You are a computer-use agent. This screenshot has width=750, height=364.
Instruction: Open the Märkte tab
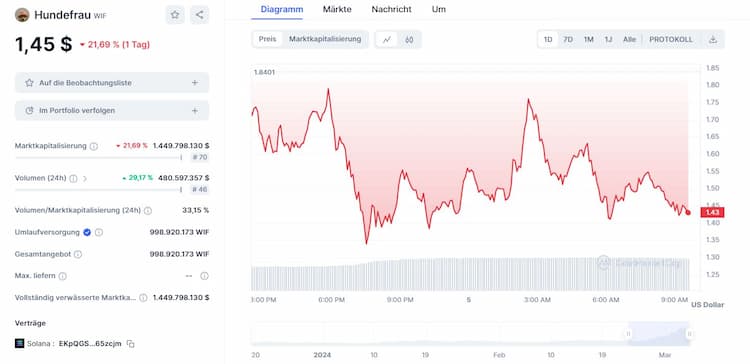coord(337,9)
